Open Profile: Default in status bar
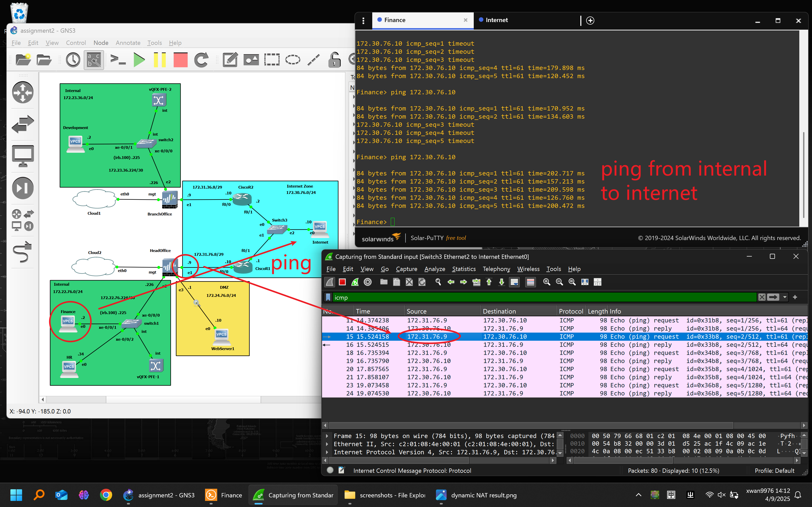The width and height of the screenshot is (812, 507). [x=774, y=470]
